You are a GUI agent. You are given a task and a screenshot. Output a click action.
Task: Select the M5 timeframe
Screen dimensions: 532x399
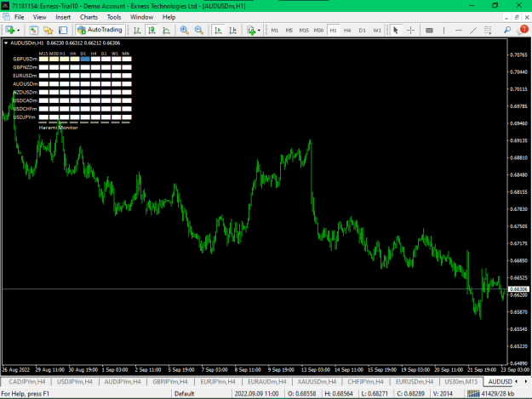[289, 30]
